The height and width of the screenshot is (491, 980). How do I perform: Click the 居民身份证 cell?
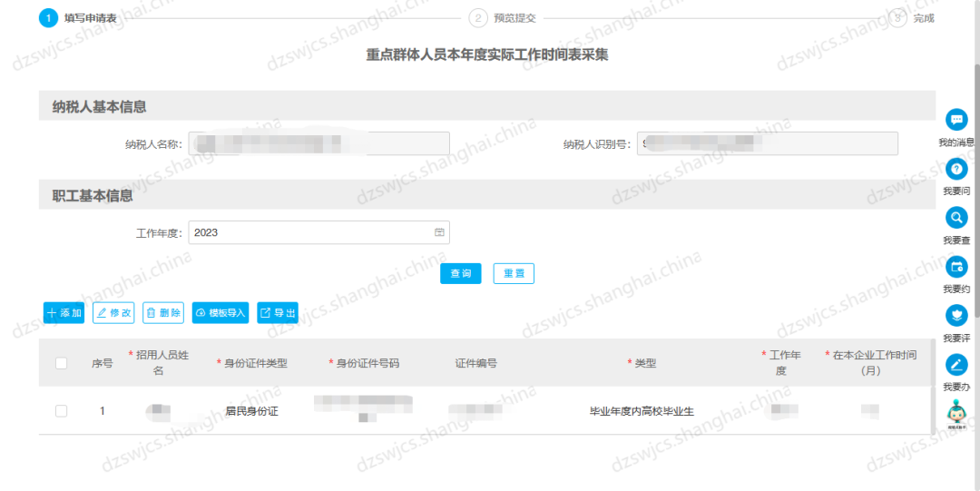[x=251, y=411]
